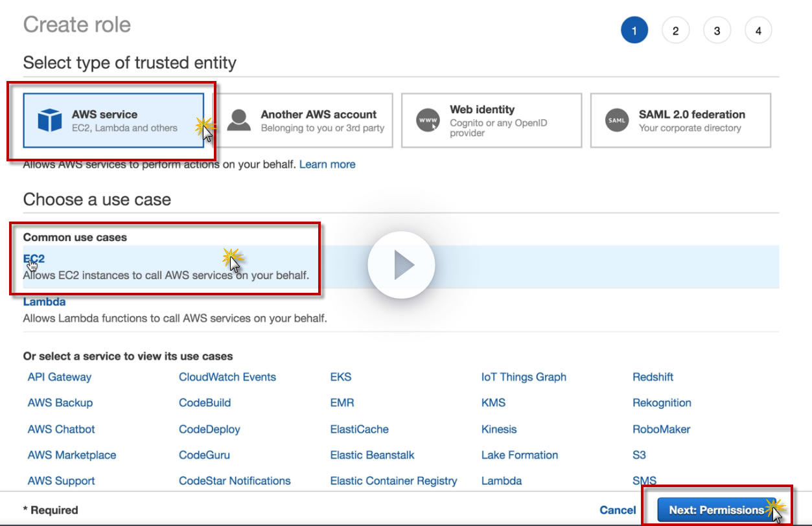Select the EMR service

[342, 403]
